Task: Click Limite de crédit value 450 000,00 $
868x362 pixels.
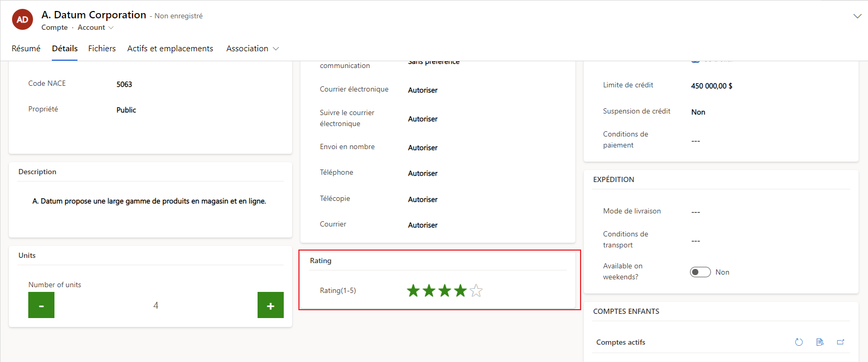Action: [711, 86]
